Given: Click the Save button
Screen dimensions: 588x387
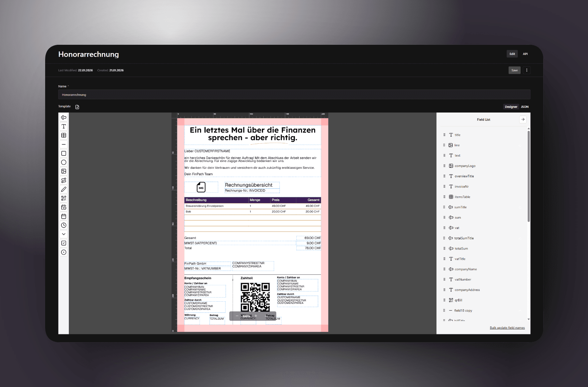Looking at the screenshot, I should click(514, 70).
